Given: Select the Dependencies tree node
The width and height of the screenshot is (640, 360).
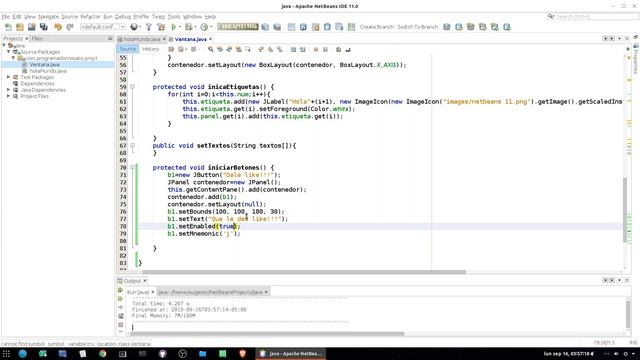Looking at the screenshot, I should coord(37,84).
